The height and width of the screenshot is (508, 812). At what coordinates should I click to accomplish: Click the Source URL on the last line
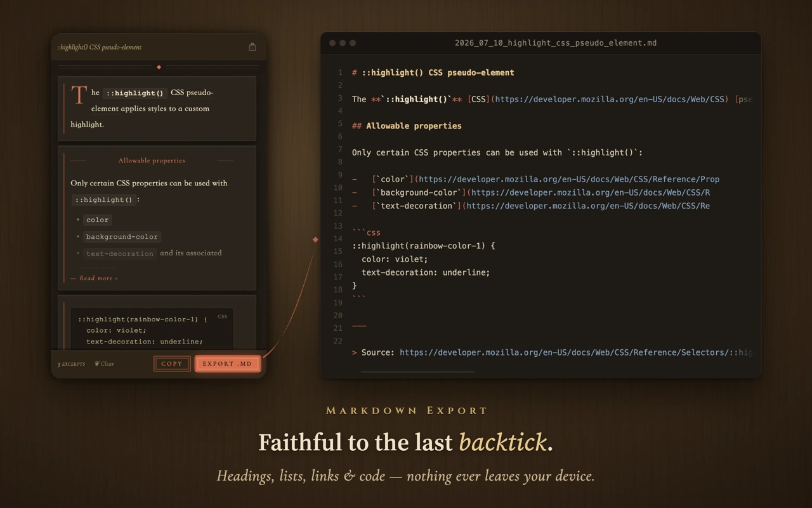575,352
